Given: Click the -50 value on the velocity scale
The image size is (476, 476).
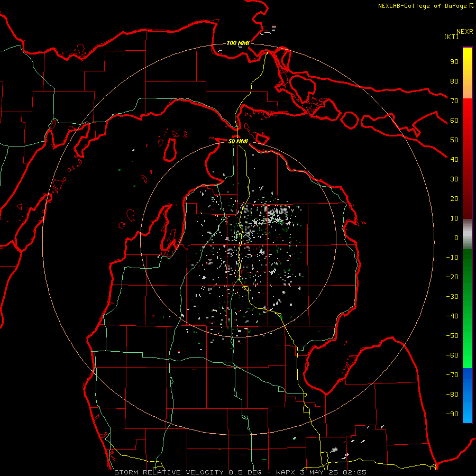Looking at the screenshot, I should click(x=452, y=336).
